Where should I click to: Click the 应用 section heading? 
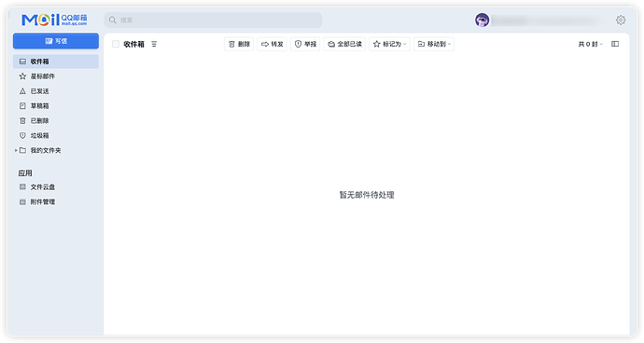pos(25,173)
